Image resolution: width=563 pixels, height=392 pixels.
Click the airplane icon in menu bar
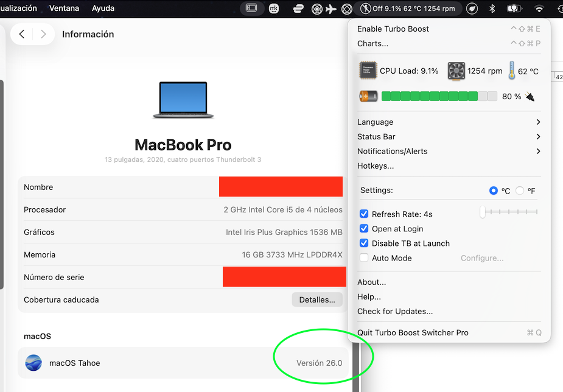(x=330, y=9)
